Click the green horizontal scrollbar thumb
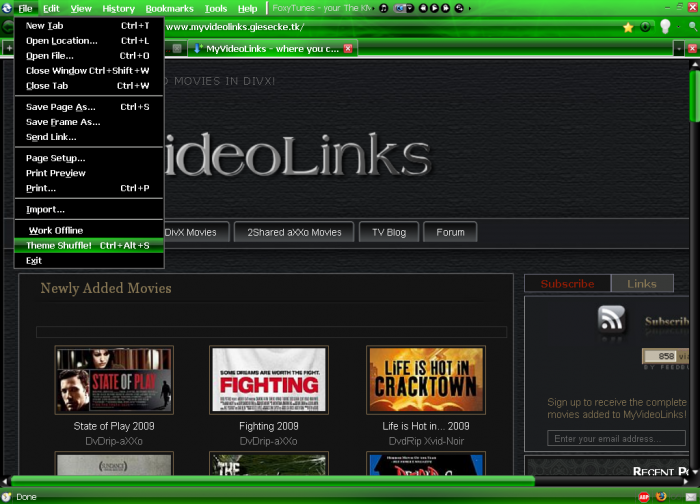The width and height of the screenshot is (700, 504). tap(273, 481)
